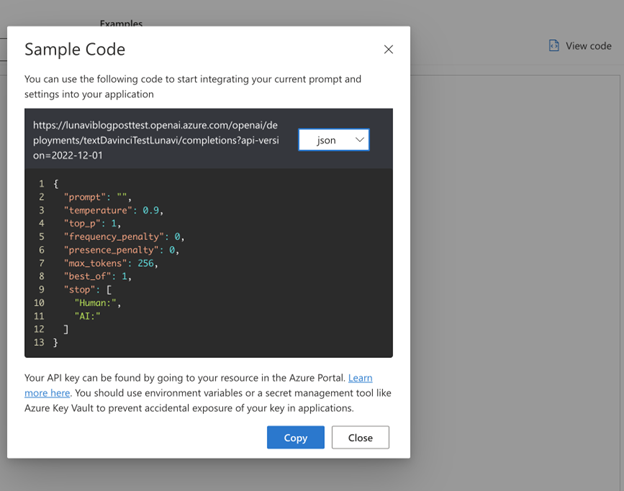
Task: Select the Examples label behind the dialog
Action: pyautogui.click(x=121, y=22)
